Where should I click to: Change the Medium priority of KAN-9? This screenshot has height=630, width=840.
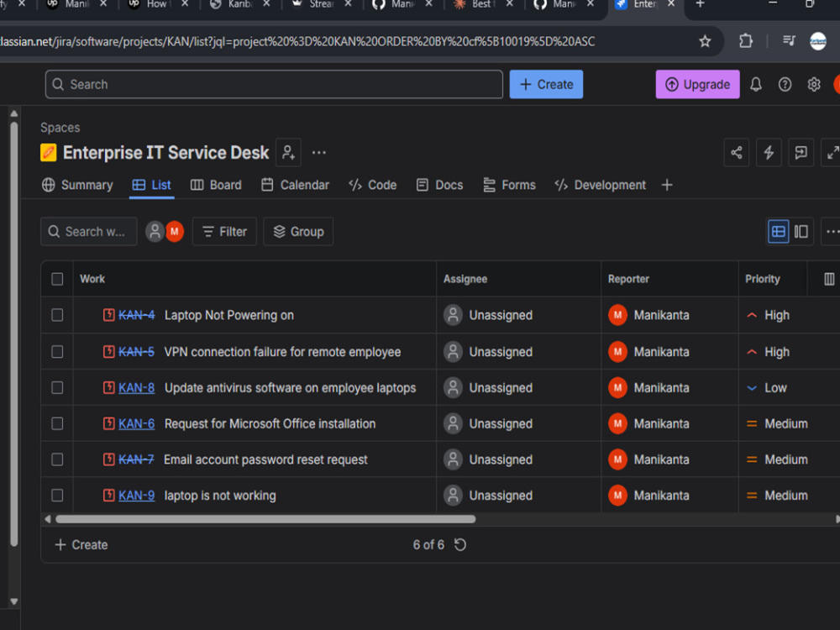777,496
